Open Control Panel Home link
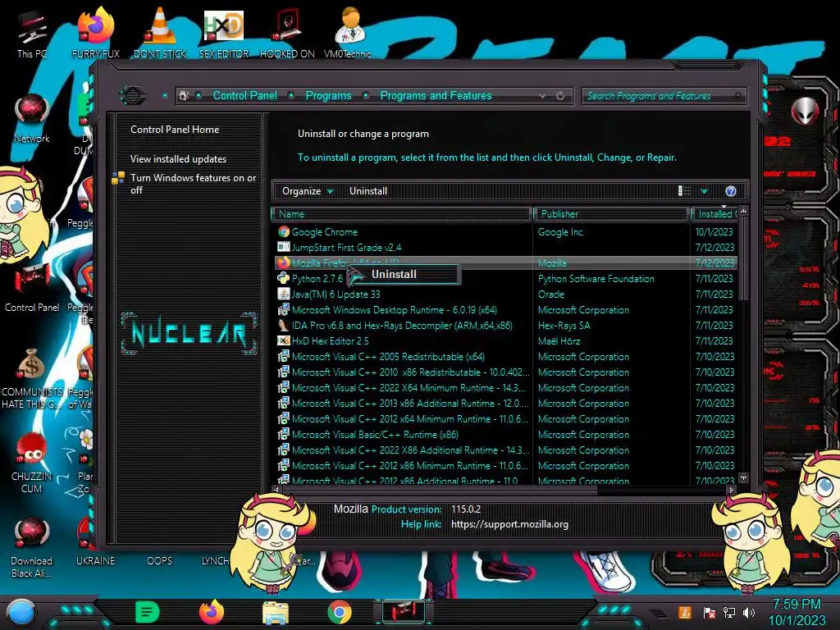 pos(175,130)
